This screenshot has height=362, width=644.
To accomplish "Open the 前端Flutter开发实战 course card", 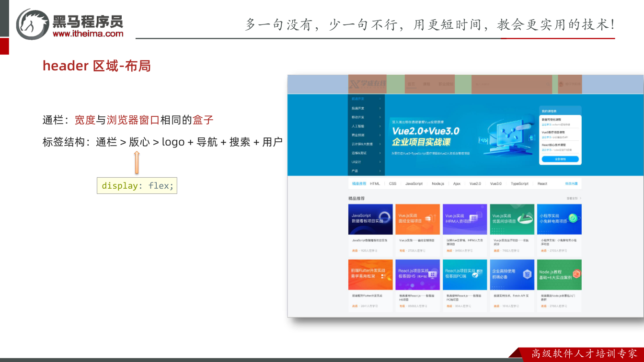I will [x=370, y=286].
